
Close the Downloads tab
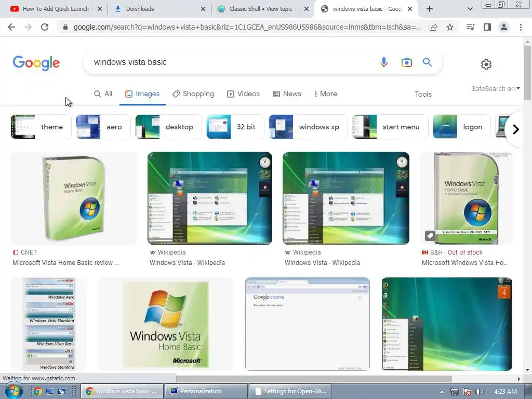[203, 9]
